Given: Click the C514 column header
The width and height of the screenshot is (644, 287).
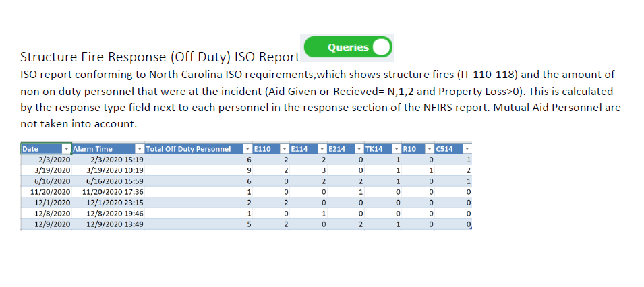Looking at the screenshot, I should 453,149.
